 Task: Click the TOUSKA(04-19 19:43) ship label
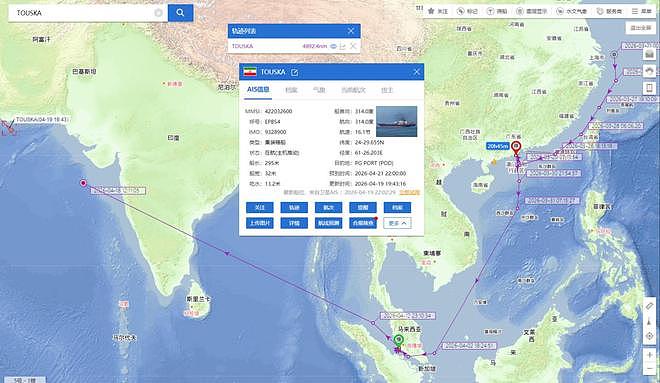42,120
